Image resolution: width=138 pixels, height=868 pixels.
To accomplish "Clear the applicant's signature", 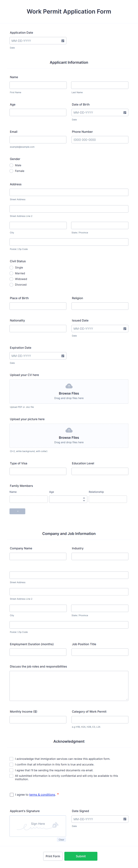I will pos(61,839).
